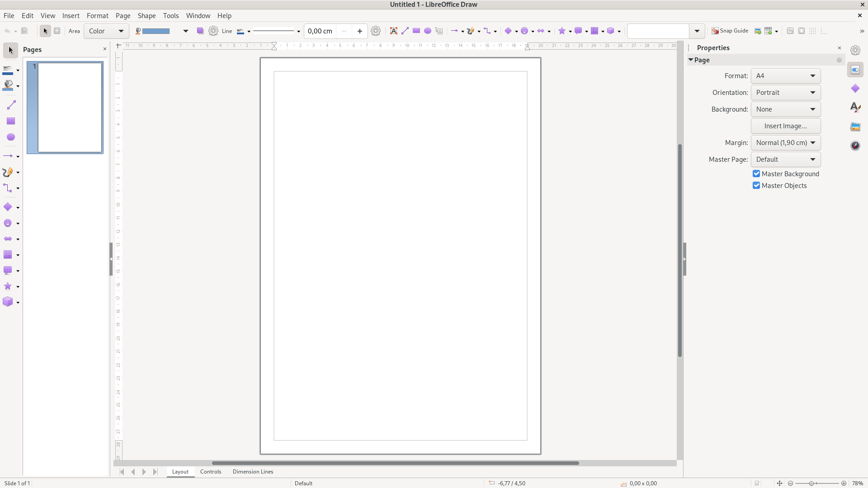Open the Orientation Portrait dropdown

coord(785,93)
